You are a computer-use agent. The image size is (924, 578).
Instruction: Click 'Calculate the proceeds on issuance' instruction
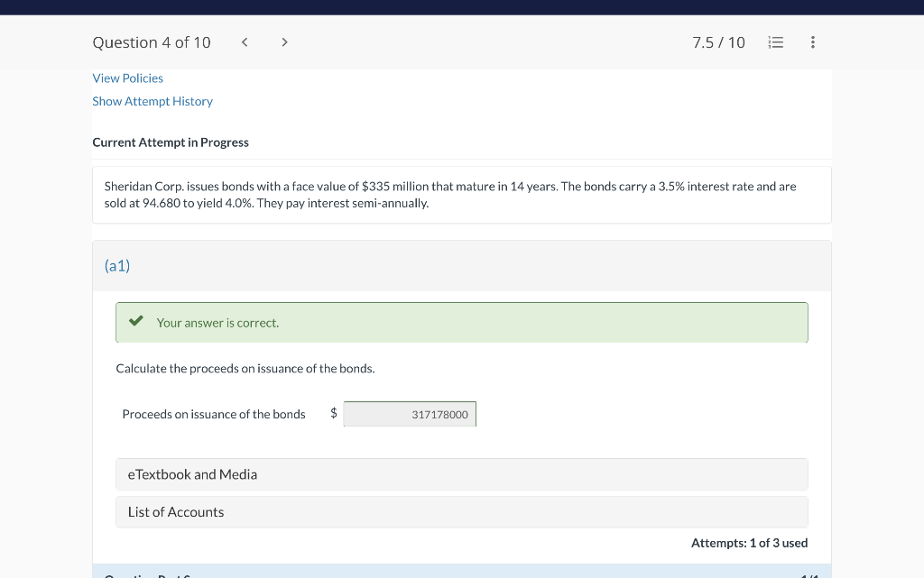(245, 369)
